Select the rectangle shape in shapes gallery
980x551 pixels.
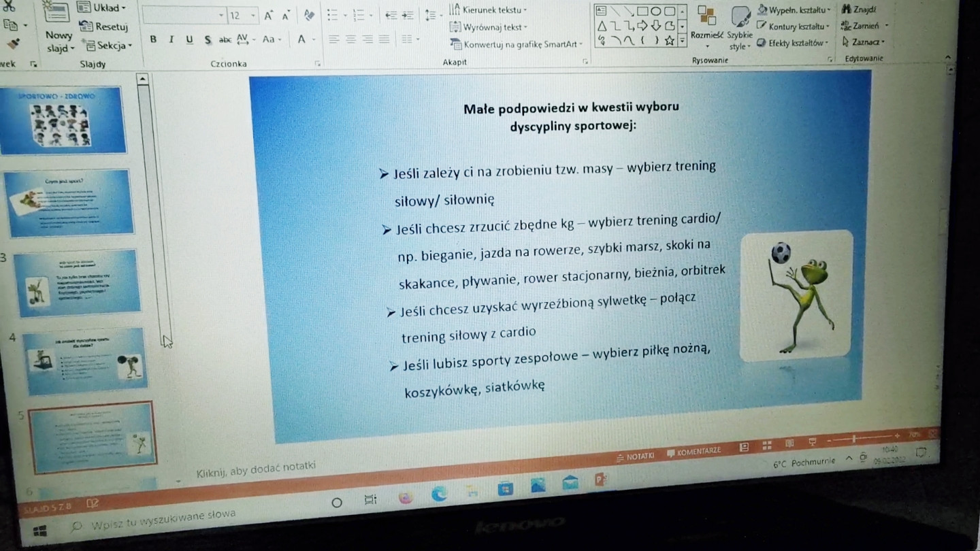click(642, 12)
